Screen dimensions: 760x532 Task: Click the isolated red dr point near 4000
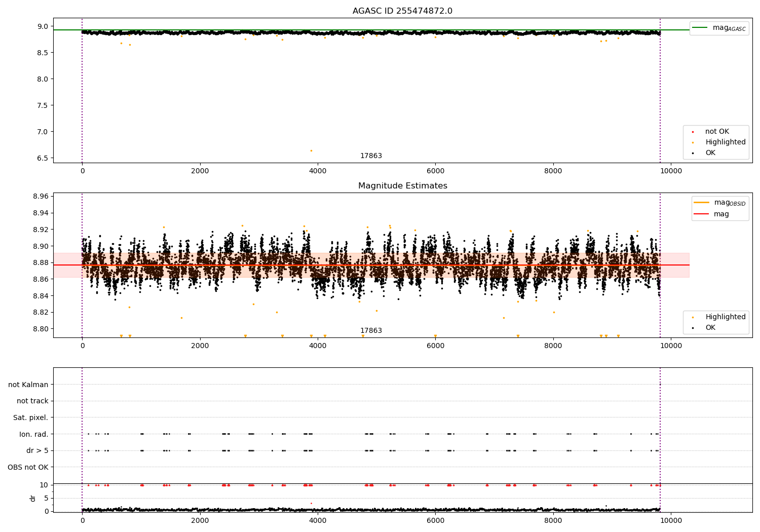pyautogui.click(x=311, y=503)
